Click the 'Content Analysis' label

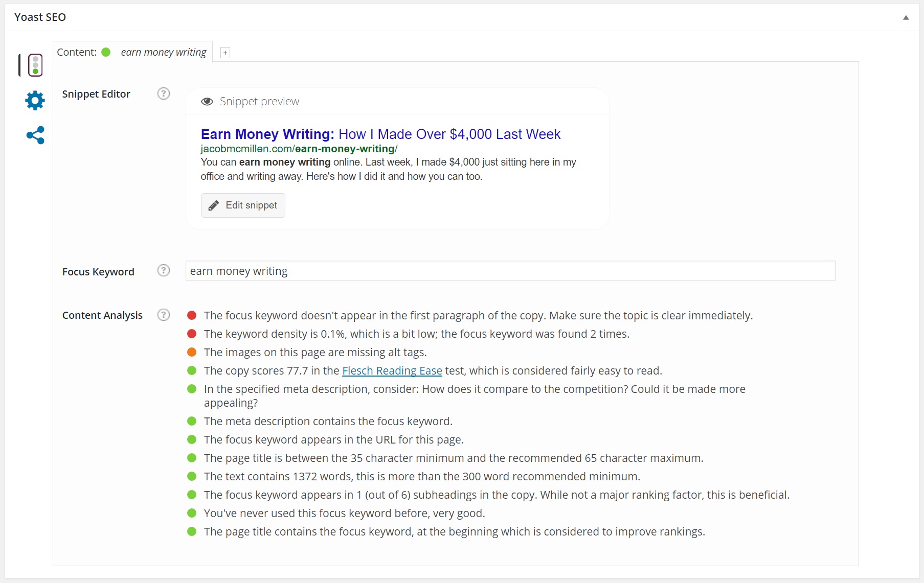[102, 315]
